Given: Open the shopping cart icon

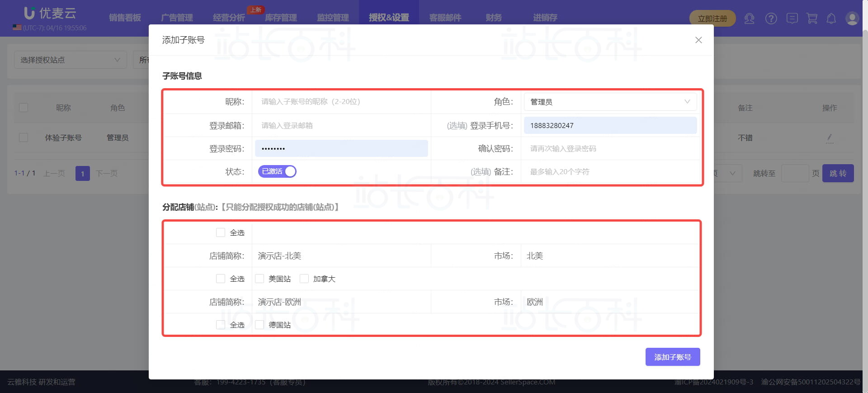Looking at the screenshot, I should [x=812, y=19].
